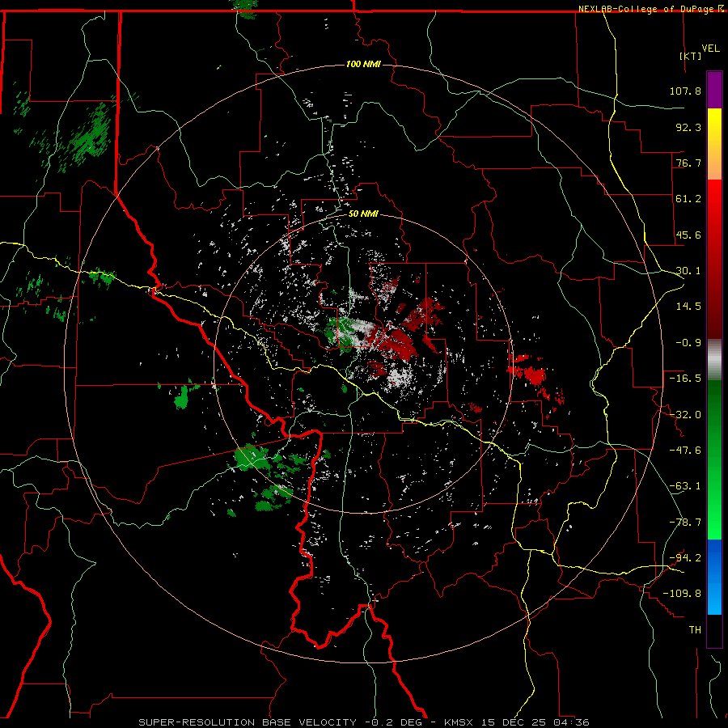Click the -16.5 value on velocity scale
The image size is (728, 728).
[x=685, y=379]
